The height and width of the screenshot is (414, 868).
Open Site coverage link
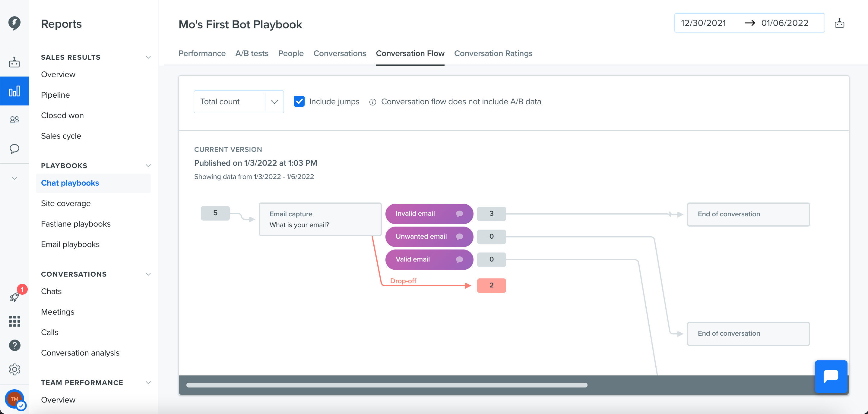(x=66, y=203)
